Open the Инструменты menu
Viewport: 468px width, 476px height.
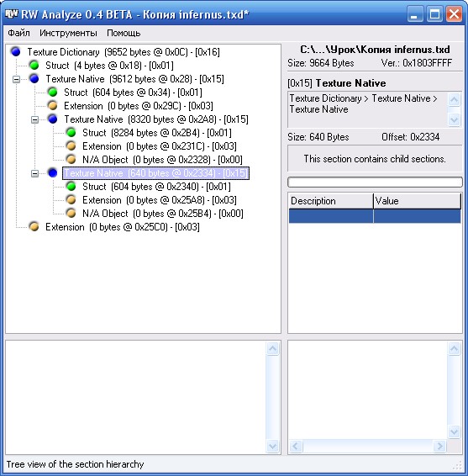tap(68, 33)
